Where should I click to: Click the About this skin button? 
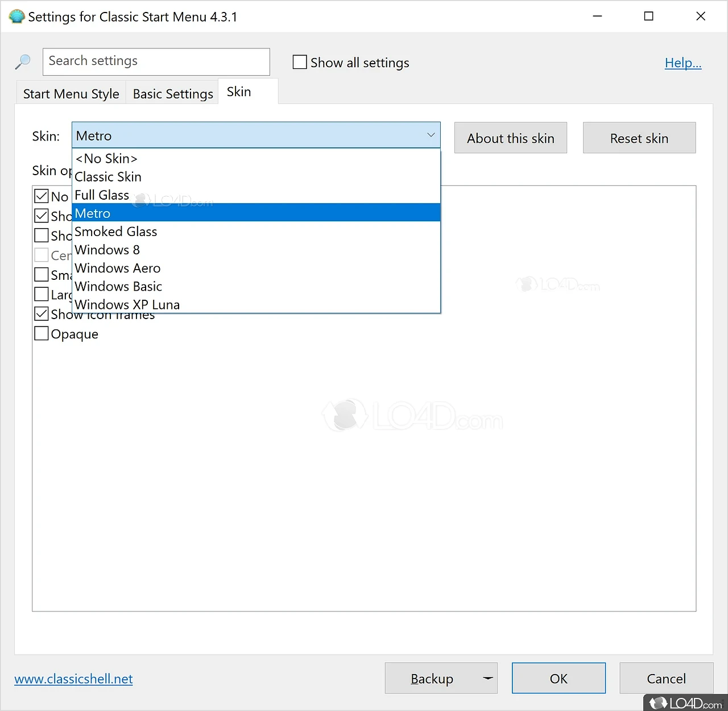click(x=511, y=138)
